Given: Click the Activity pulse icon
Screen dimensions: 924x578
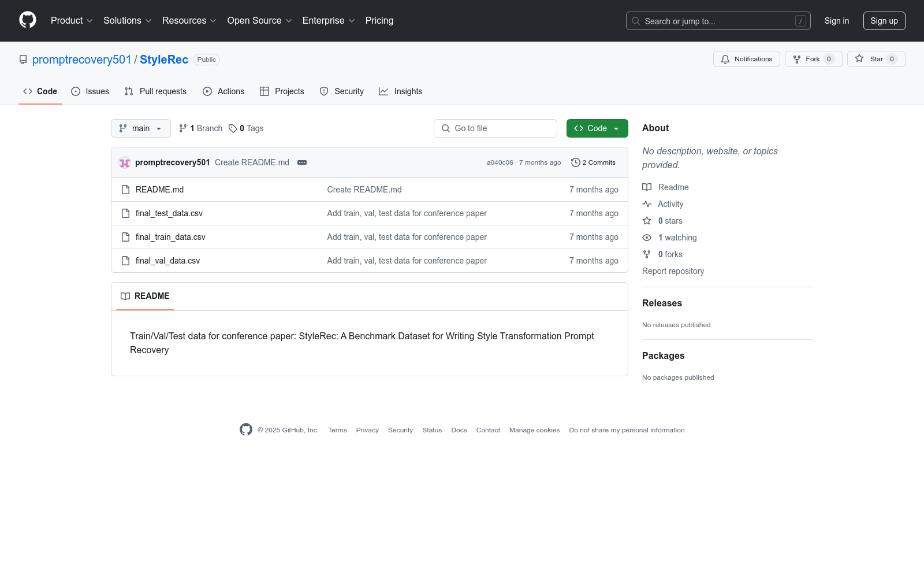Looking at the screenshot, I should (x=647, y=204).
